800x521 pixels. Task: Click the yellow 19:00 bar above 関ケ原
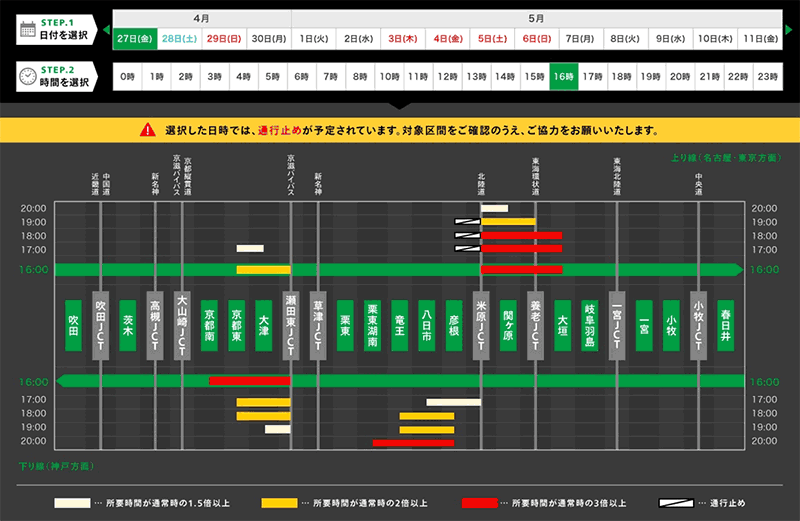pyautogui.click(x=508, y=221)
